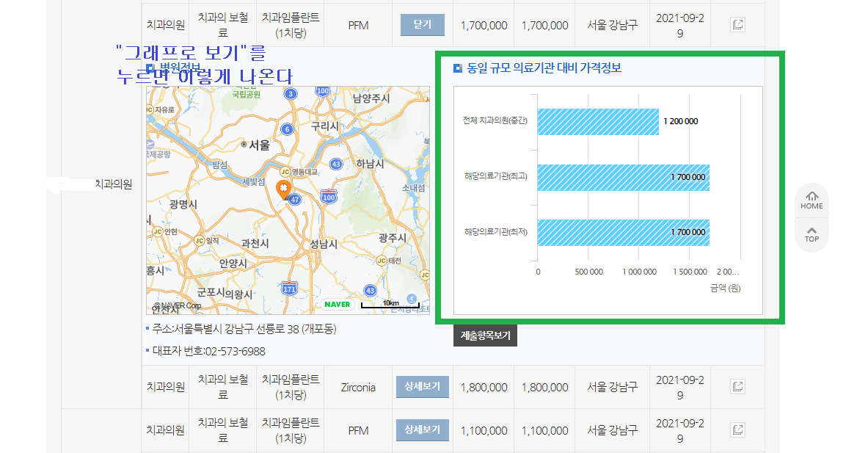Image resolution: width=868 pixels, height=453 pixels.
Task: Click the 광명시 label on the map
Action: click(183, 204)
